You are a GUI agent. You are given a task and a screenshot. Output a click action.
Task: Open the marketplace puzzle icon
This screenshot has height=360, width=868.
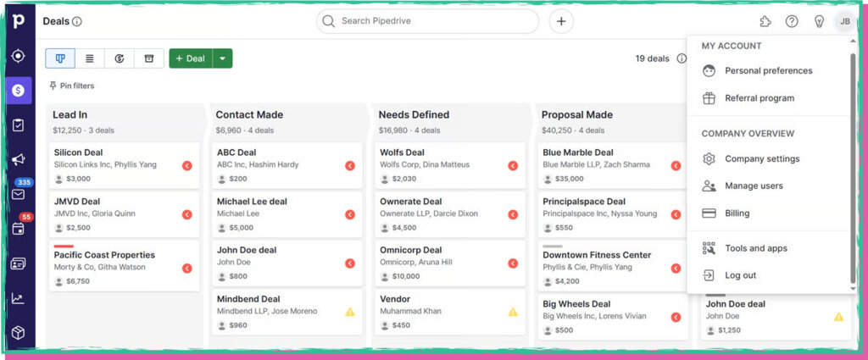pyautogui.click(x=765, y=21)
